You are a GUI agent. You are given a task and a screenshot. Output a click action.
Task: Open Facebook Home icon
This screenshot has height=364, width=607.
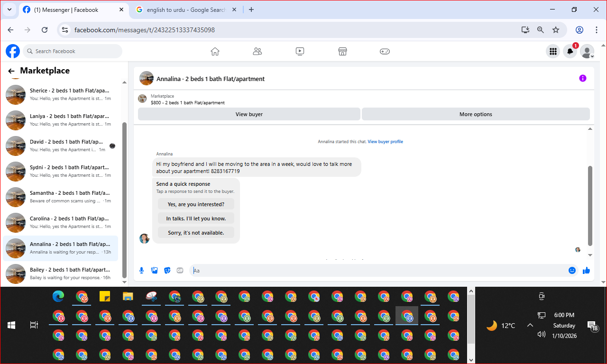[x=215, y=51]
